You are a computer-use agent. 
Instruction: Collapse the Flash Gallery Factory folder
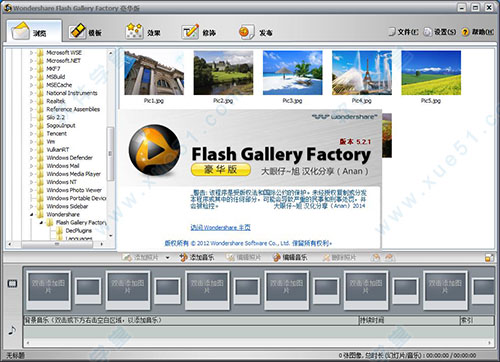(41, 222)
